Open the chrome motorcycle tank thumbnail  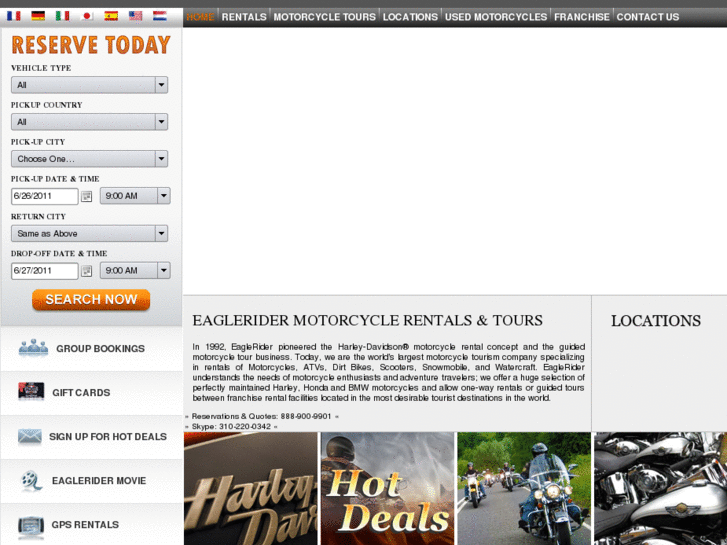coord(661,488)
